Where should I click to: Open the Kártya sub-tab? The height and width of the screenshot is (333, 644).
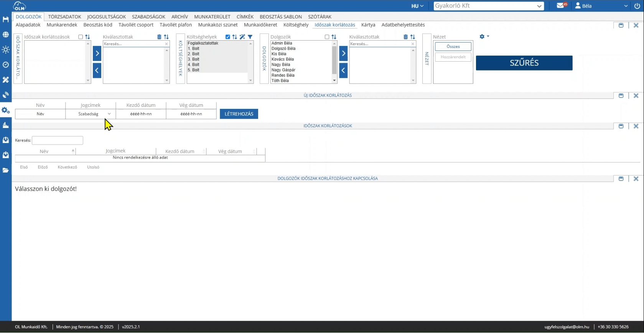coord(368,25)
